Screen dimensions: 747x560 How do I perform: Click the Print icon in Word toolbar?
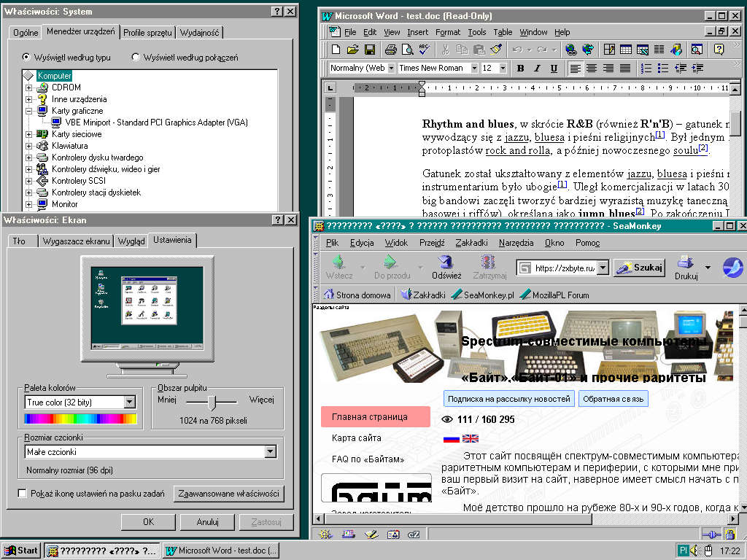tap(391, 49)
